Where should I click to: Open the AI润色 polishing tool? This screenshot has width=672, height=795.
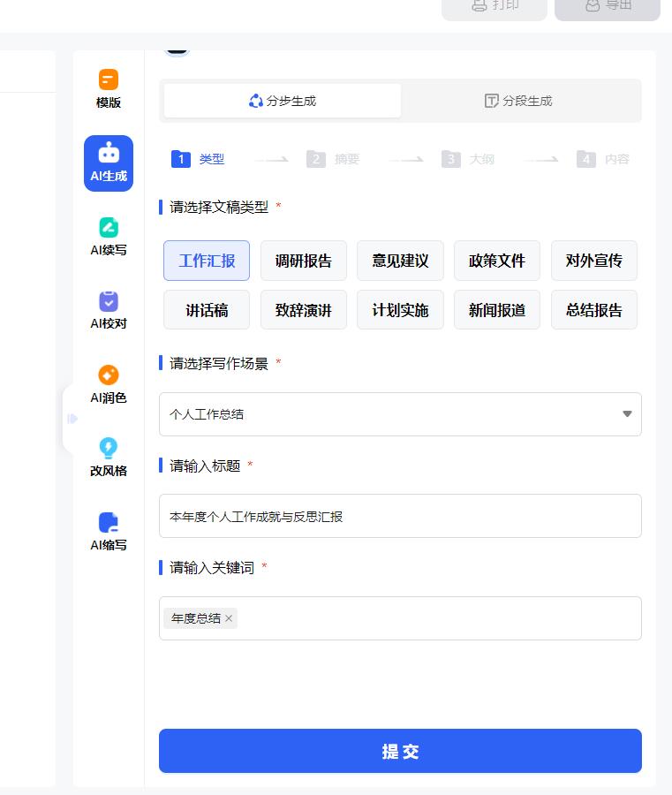click(x=109, y=384)
